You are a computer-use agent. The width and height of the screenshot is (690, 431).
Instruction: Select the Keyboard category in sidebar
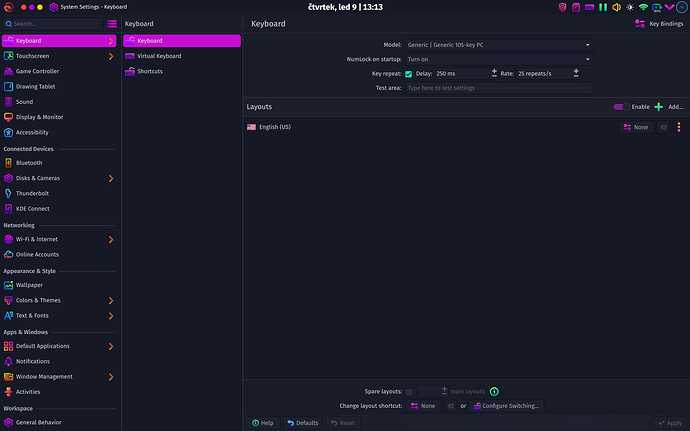(x=59, y=41)
